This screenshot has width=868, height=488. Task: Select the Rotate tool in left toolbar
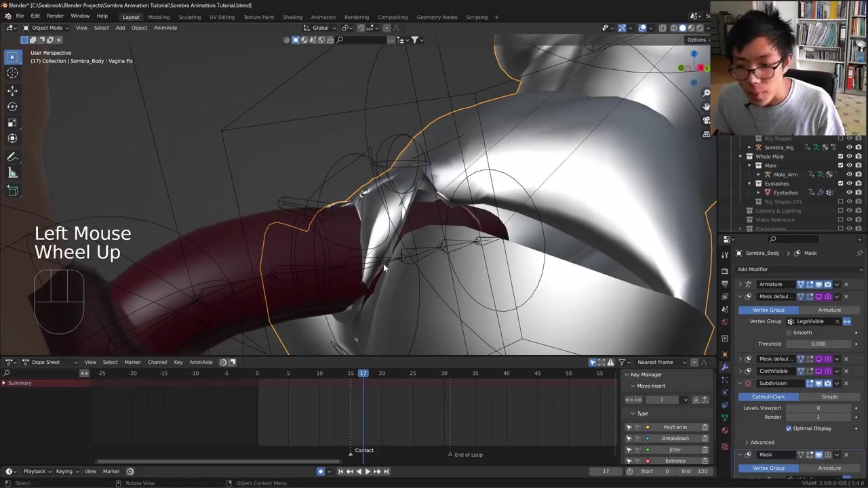click(x=12, y=106)
